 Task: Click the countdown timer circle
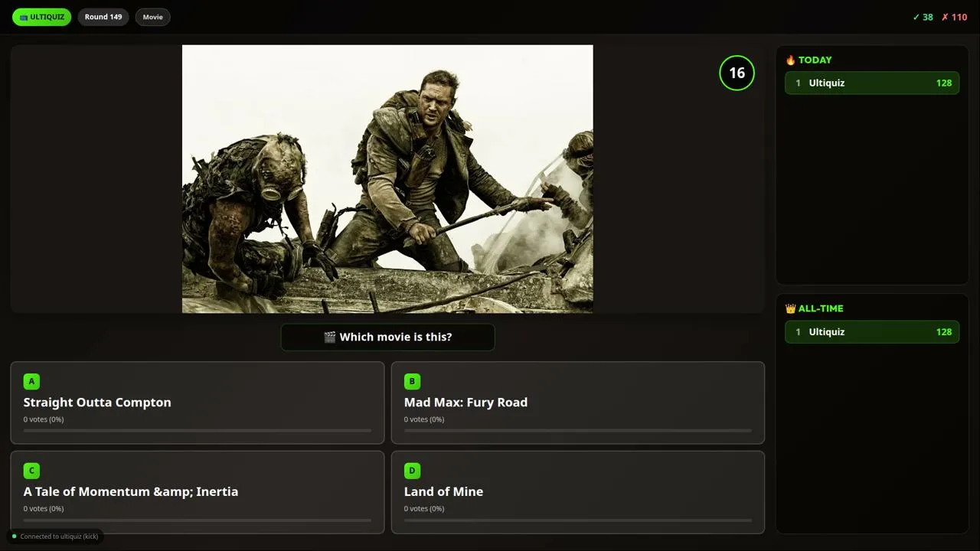click(x=737, y=73)
